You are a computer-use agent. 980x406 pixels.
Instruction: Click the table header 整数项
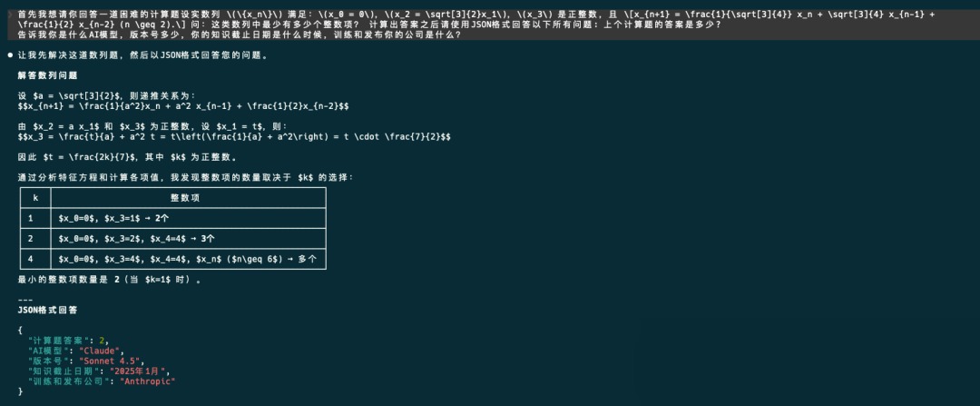(188, 198)
